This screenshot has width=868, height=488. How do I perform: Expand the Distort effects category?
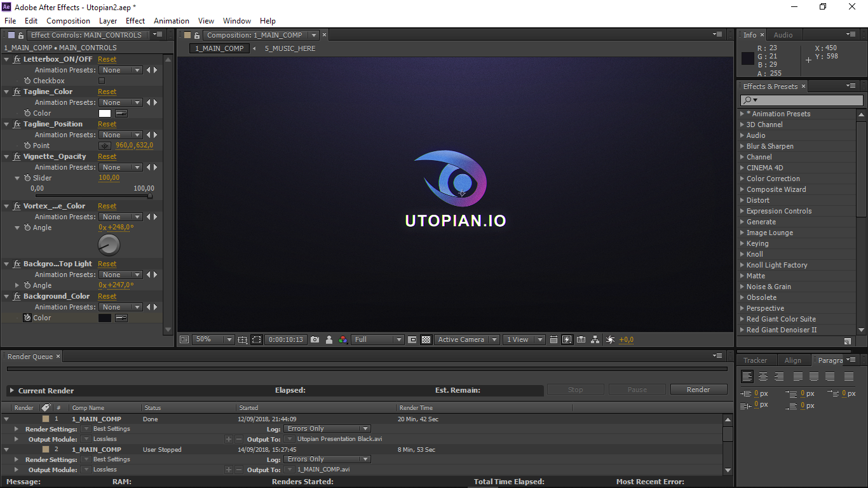point(742,200)
